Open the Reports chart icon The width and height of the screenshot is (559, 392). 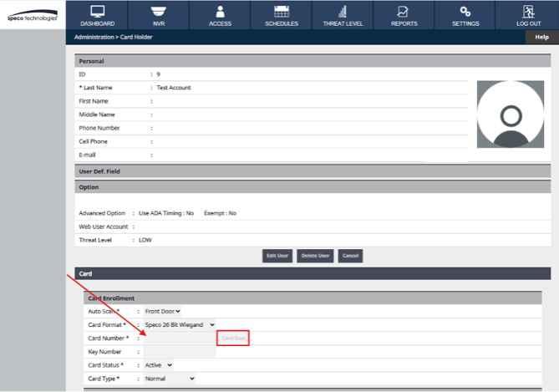pyautogui.click(x=404, y=12)
